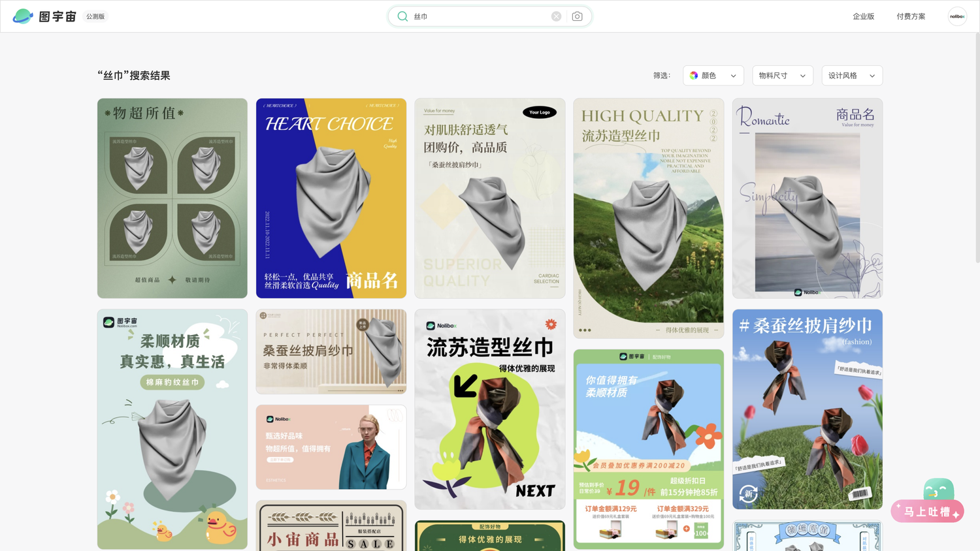
Task: Open the 柔顺材质 真实惠 duck template
Action: pyautogui.click(x=172, y=429)
